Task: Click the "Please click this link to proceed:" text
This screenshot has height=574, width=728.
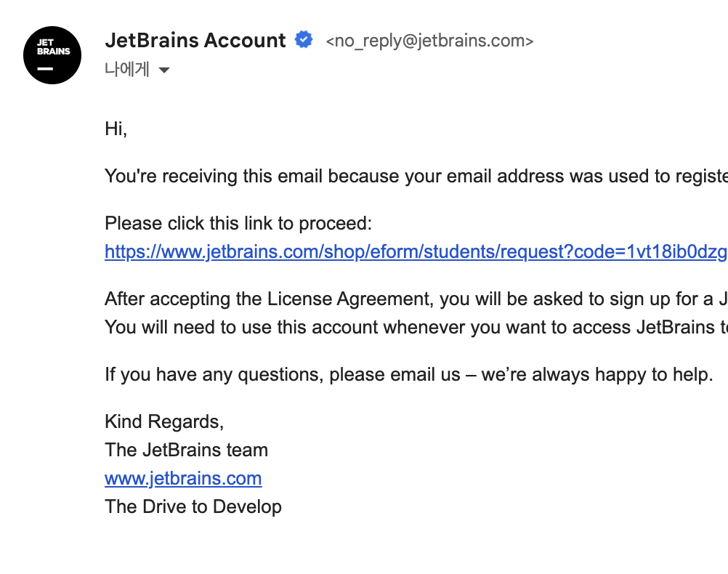Action: tap(238, 223)
